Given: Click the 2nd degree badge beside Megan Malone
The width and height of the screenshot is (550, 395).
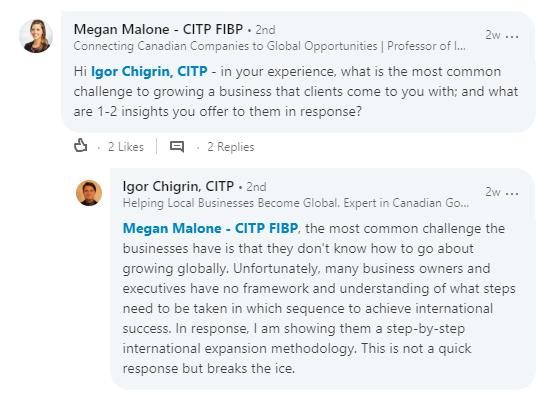Looking at the screenshot, I should pyautogui.click(x=265, y=30).
